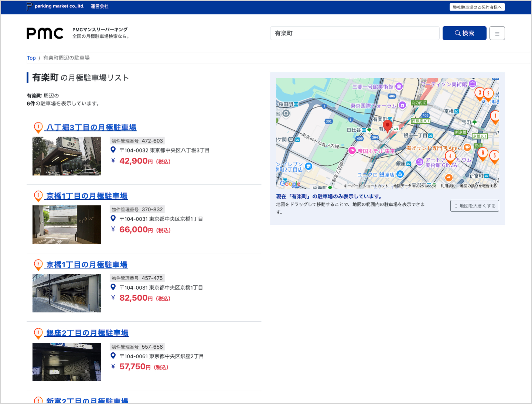The image size is (532, 404).
Task: Open 京橋1丁目の月極駐車場 listing numbered 3
Action: [x=87, y=265]
